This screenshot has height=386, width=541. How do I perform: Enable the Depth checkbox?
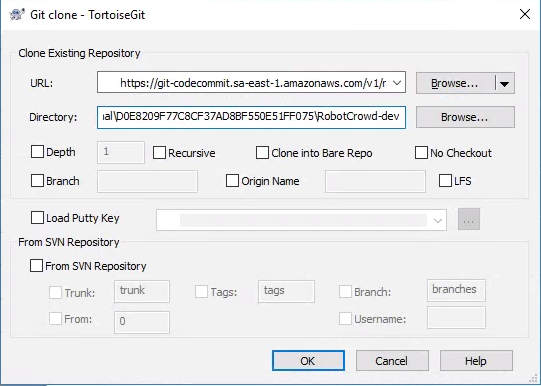point(37,152)
